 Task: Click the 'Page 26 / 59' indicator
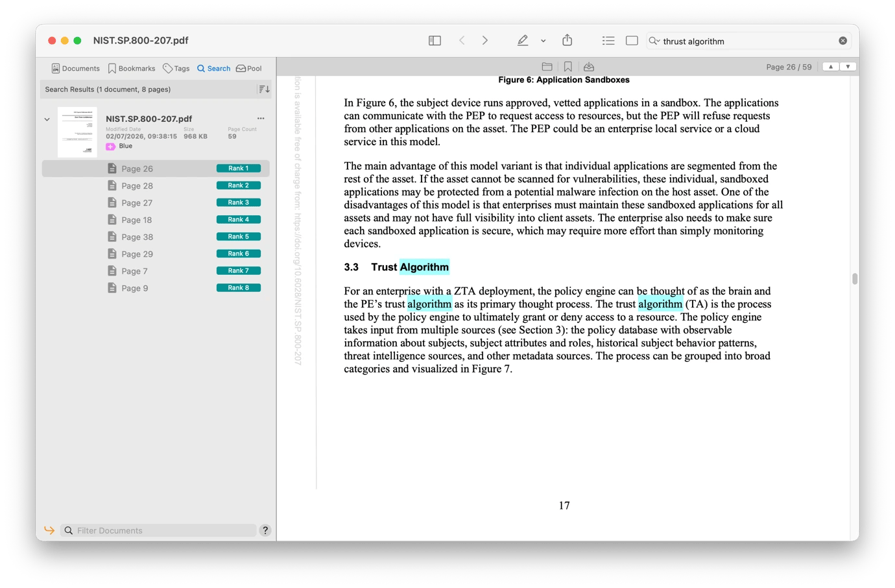[789, 67]
